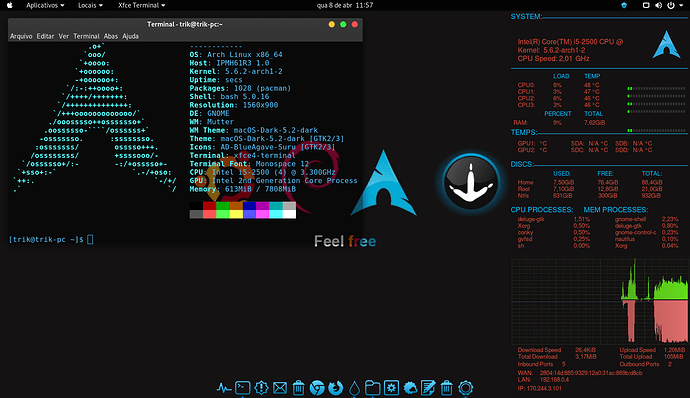Image resolution: width=690 pixels, height=398 pixels.
Task: Open the Abas menu in Terminal
Action: pyautogui.click(x=111, y=36)
